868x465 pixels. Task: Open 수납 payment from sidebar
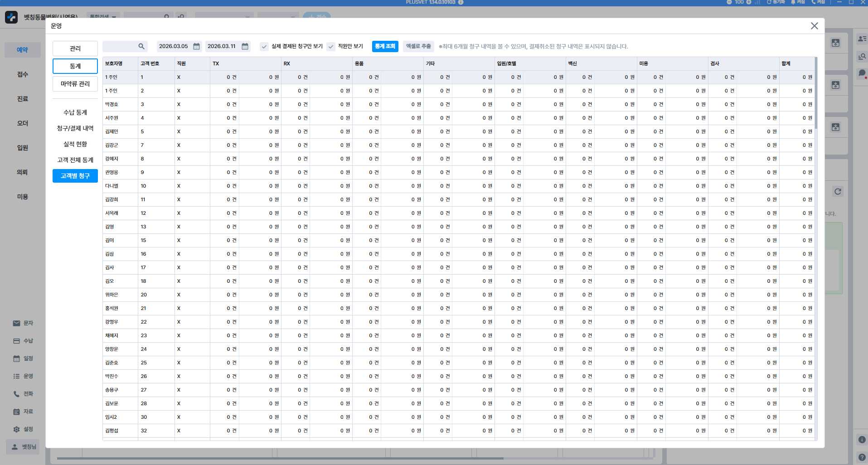[x=23, y=341]
